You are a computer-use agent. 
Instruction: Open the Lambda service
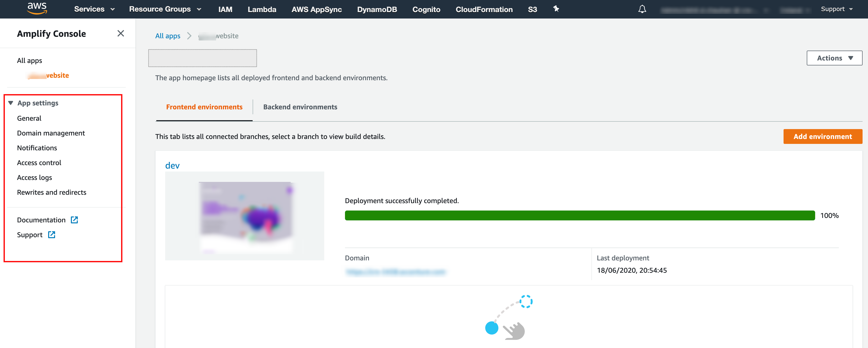tap(262, 9)
